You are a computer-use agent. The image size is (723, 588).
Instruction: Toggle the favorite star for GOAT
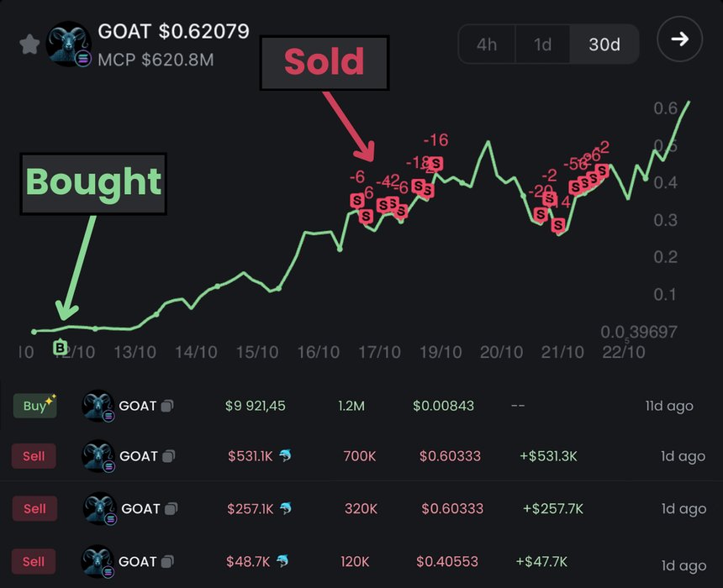coord(29,45)
